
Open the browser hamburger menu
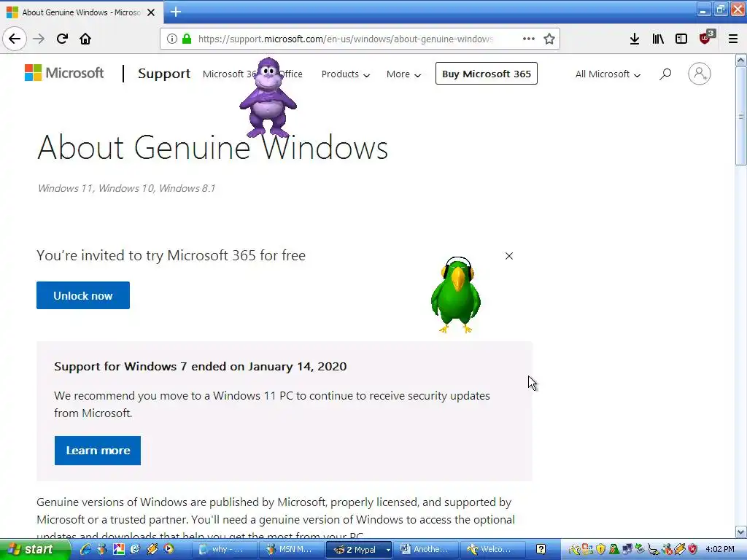pos(733,39)
